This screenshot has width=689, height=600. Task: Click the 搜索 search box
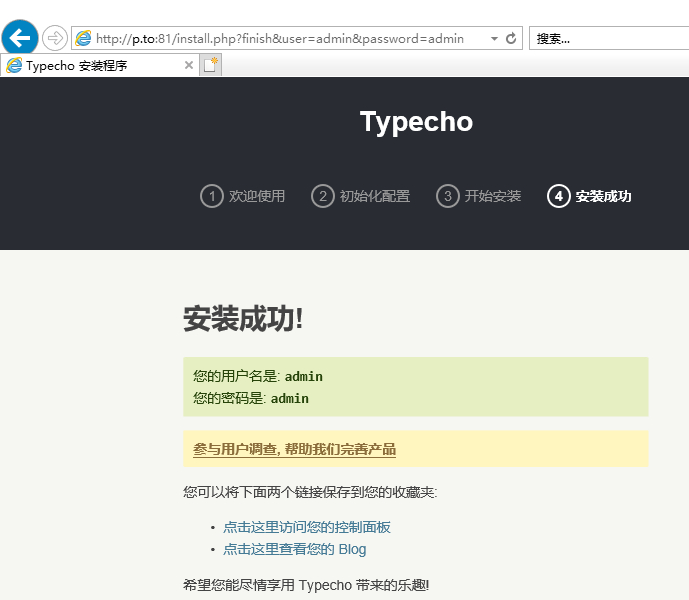pos(609,39)
